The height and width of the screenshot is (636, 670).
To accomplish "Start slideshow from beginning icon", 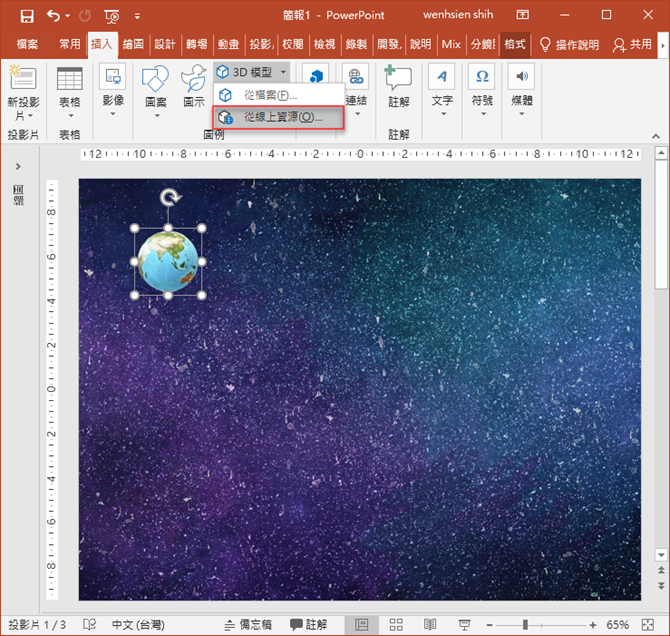I will coord(112,16).
